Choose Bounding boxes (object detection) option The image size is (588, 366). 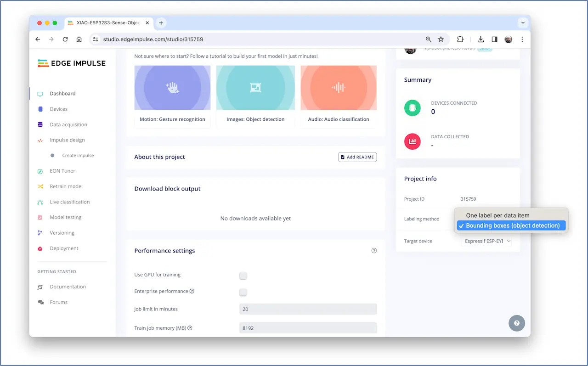[512, 225]
